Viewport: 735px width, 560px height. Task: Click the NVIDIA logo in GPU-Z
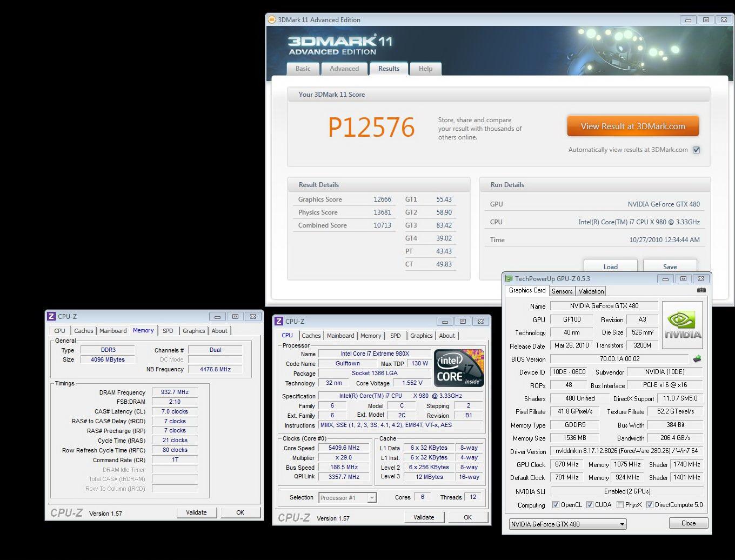pos(683,325)
